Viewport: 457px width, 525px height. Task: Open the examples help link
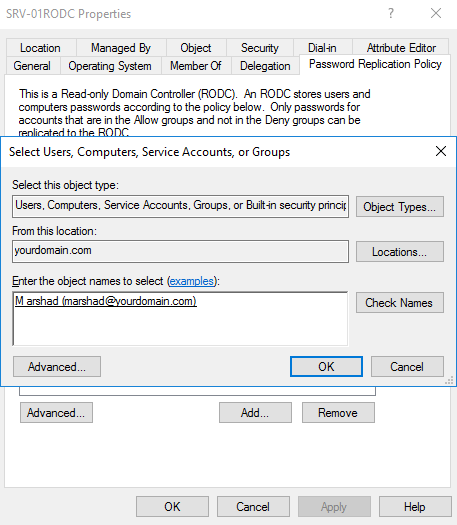(x=192, y=281)
